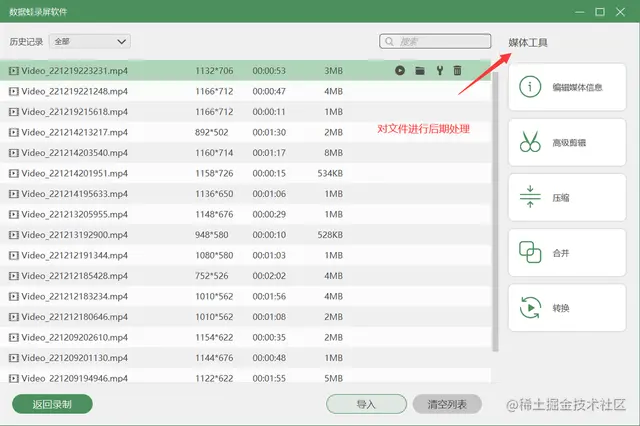
Task: Click the 534KB size cell
Action: click(x=330, y=173)
